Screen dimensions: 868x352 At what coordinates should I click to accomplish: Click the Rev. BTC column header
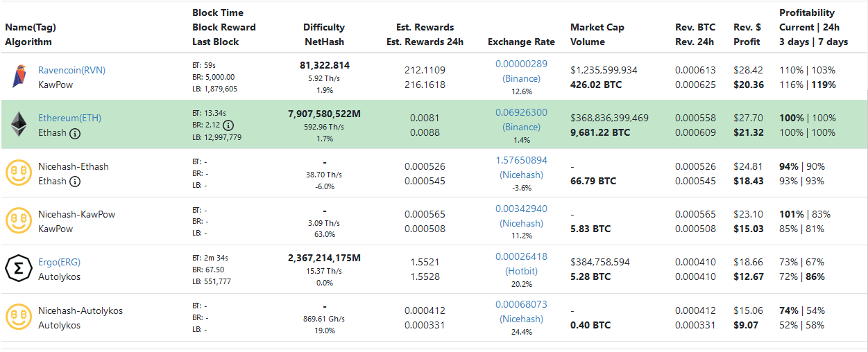(x=695, y=27)
